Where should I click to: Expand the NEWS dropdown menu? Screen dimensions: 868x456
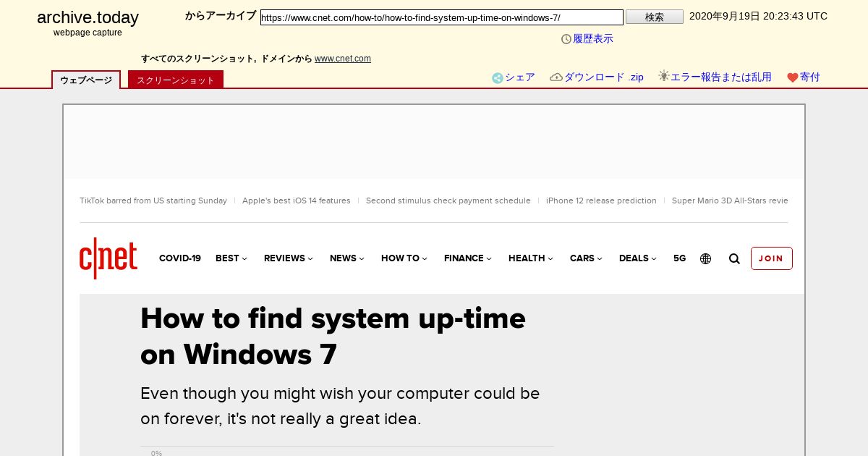(347, 258)
